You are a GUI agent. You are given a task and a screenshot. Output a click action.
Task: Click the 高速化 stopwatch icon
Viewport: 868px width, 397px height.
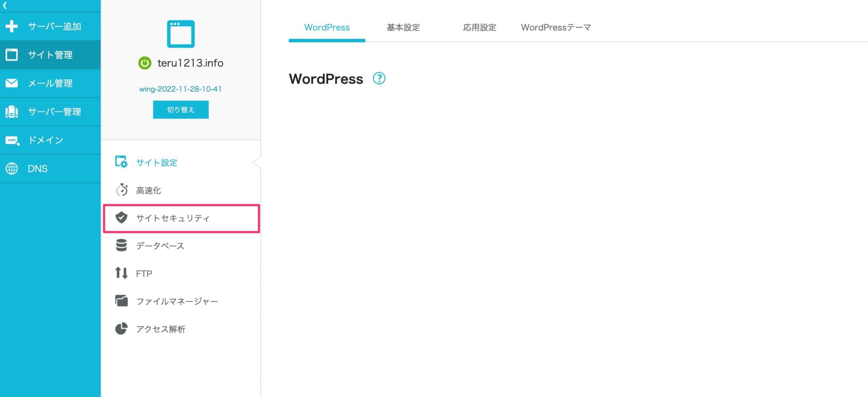(x=121, y=190)
